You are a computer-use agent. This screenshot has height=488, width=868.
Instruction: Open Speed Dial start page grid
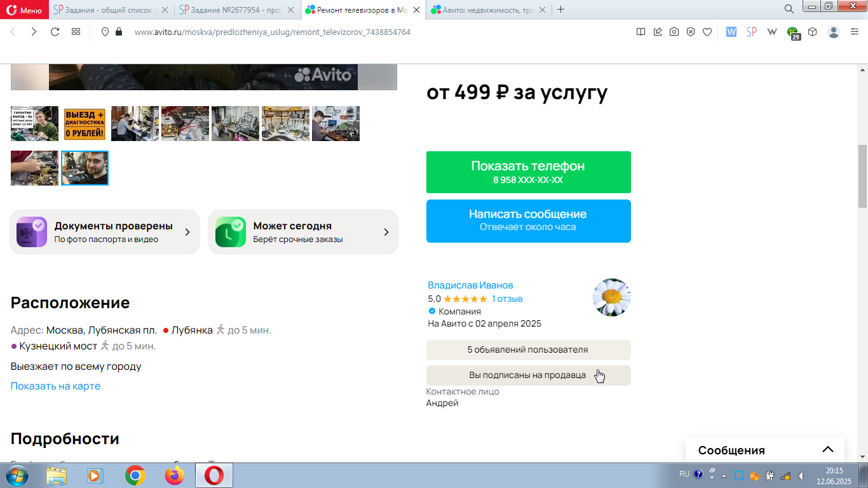tap(76, 32)
